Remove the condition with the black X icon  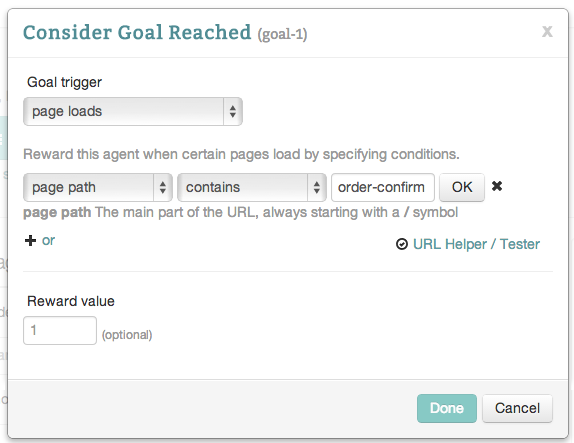click(497, 186)
